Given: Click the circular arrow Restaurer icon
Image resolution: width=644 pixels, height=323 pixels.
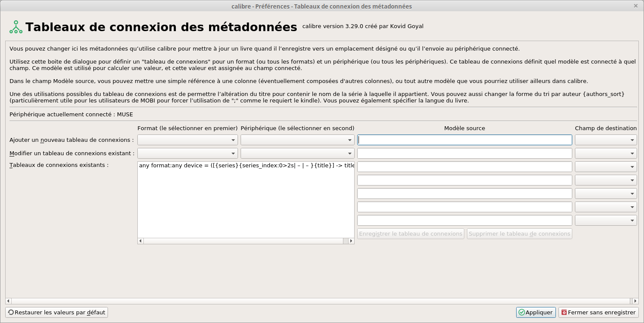Looking at the screenshot, I should pyautogui.click(x=11, y=312).
